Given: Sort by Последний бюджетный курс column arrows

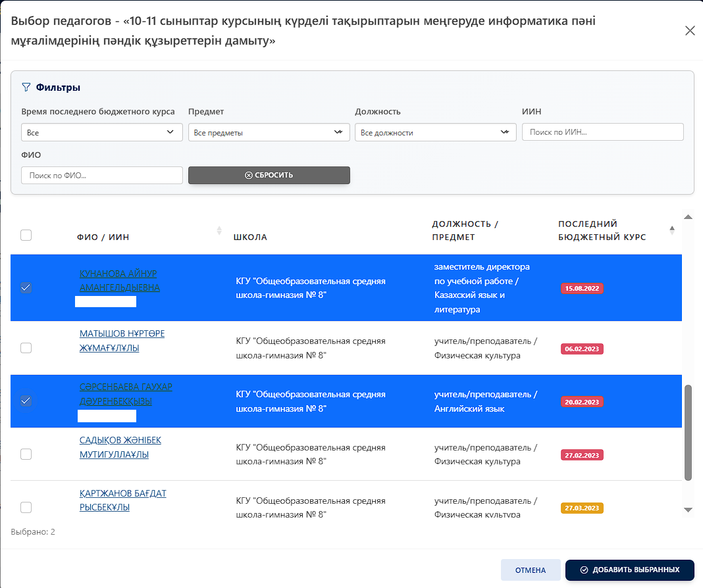Looking at the screenshot, I should (672, 230).
